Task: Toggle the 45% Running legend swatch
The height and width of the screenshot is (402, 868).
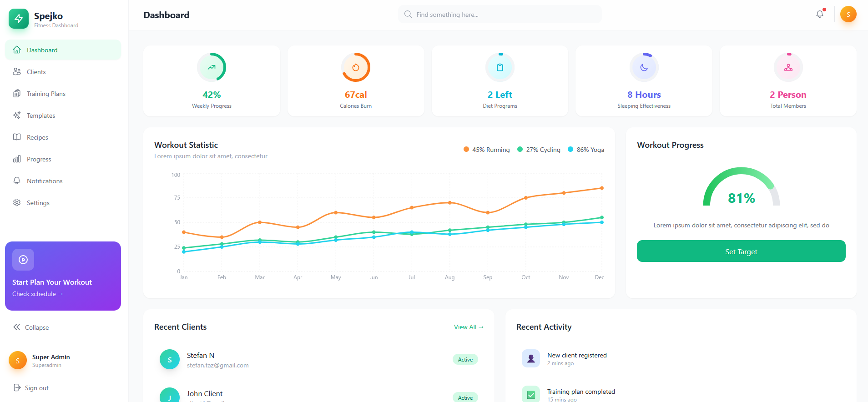Action: [x=466, y=149]
